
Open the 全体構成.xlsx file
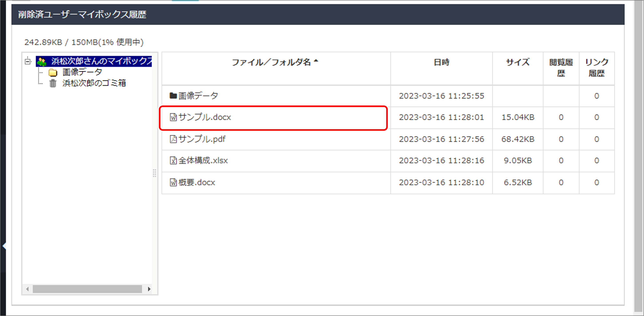click(203, 160)
